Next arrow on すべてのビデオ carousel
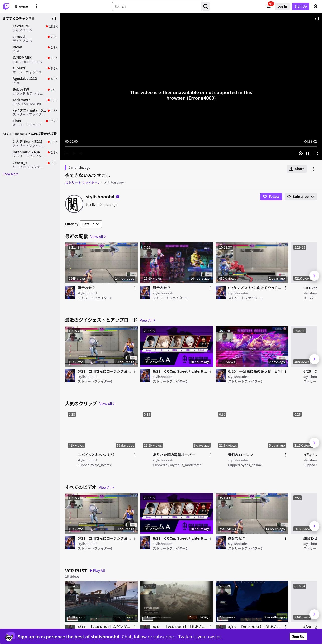 (314, 526)
